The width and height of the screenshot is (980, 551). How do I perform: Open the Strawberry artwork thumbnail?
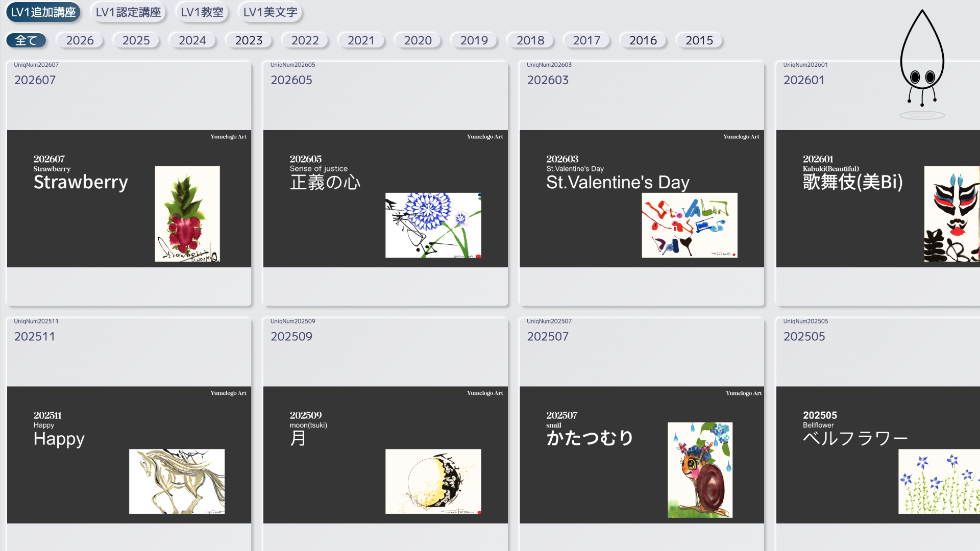[187, 214]
